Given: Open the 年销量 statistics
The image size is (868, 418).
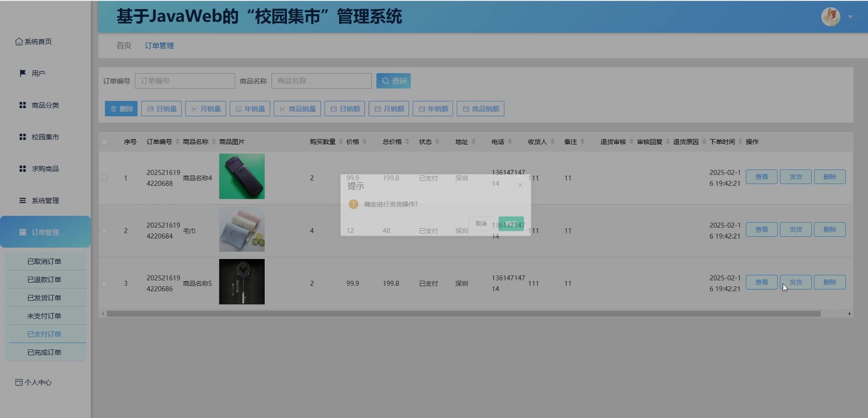Looking at the screenshot, I should coord(250,109).
